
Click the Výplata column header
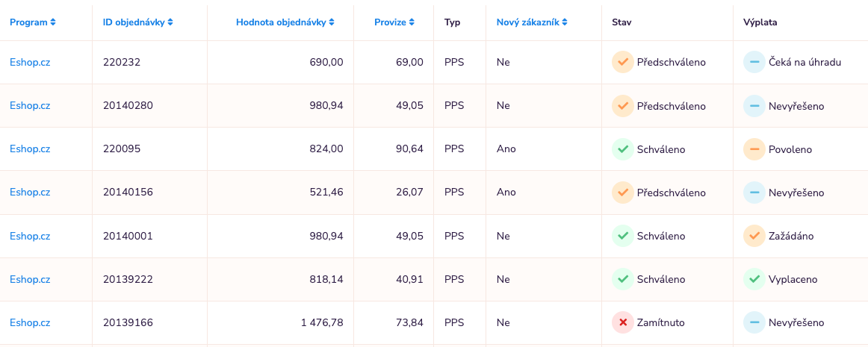click(x=760, y=22)
